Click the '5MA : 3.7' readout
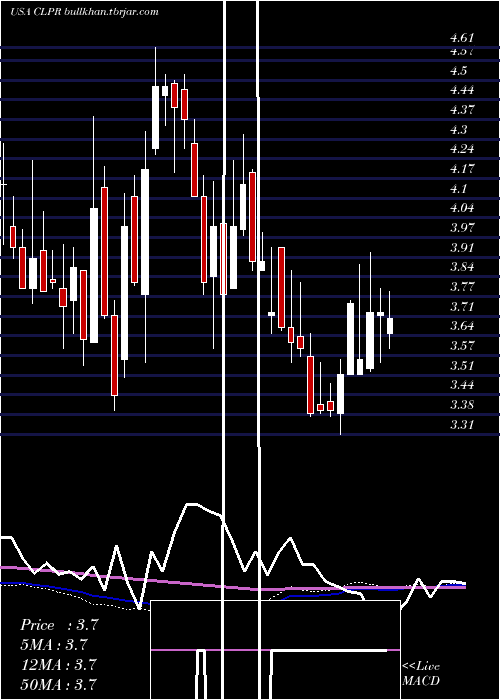The height and width of the screenshot is (700, 500). pos(54,645)
